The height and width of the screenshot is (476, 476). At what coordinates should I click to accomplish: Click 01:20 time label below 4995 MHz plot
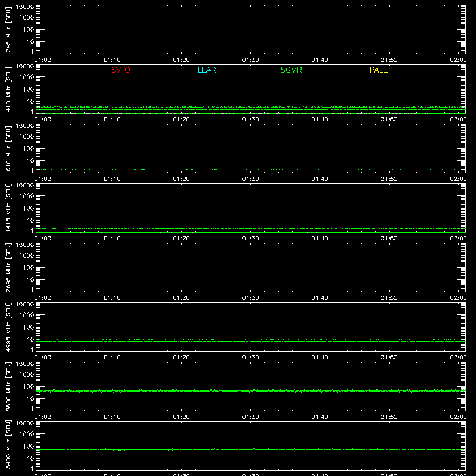181,358
